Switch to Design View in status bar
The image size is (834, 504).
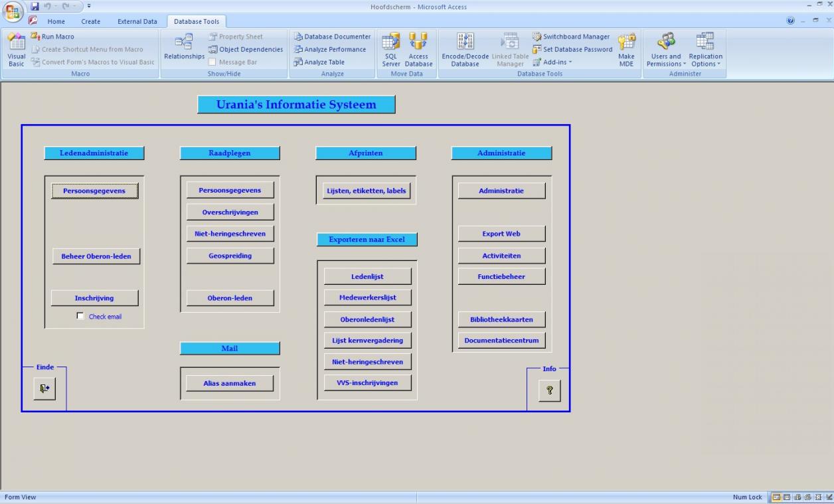829,497
